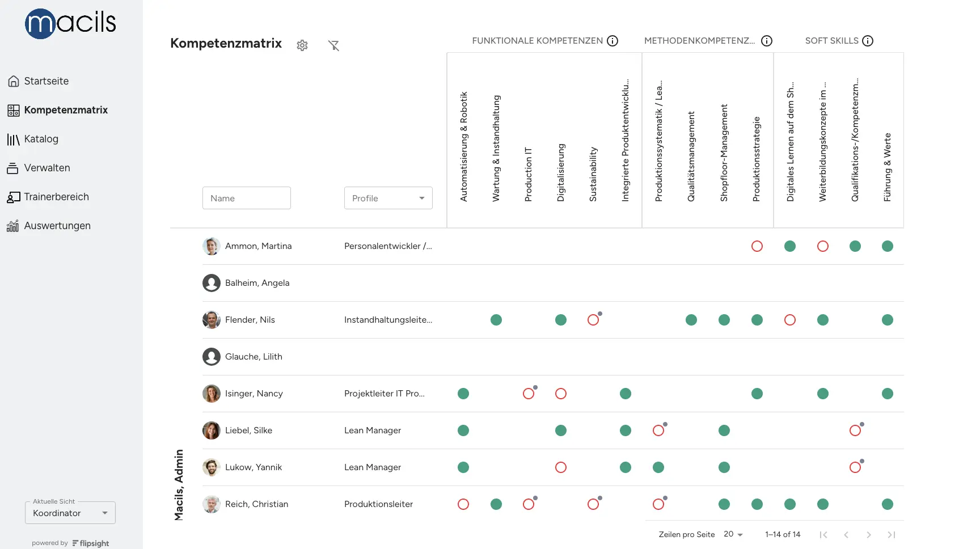Select the Digitalisierung column header
This screenshot has width=980, height=549.
point(561,172)
